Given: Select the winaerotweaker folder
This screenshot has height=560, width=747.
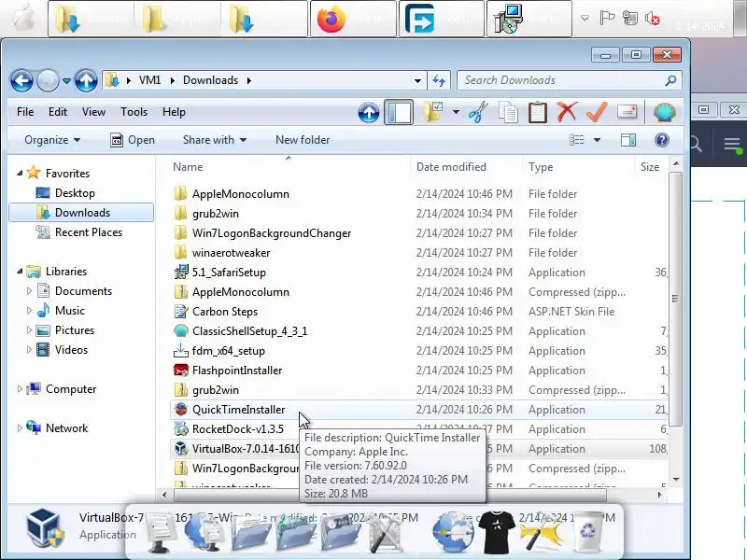Looking at the screenshot, I should tap(231, 253).
